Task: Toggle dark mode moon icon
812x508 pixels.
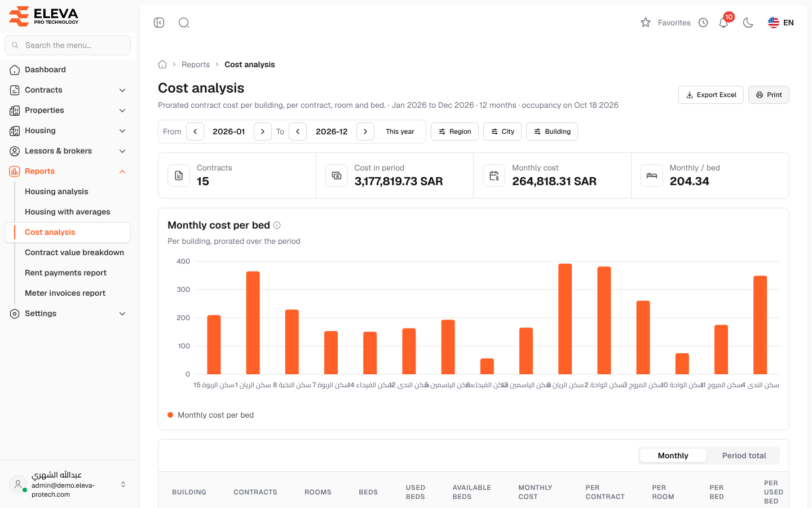Action: pos(748,23)
